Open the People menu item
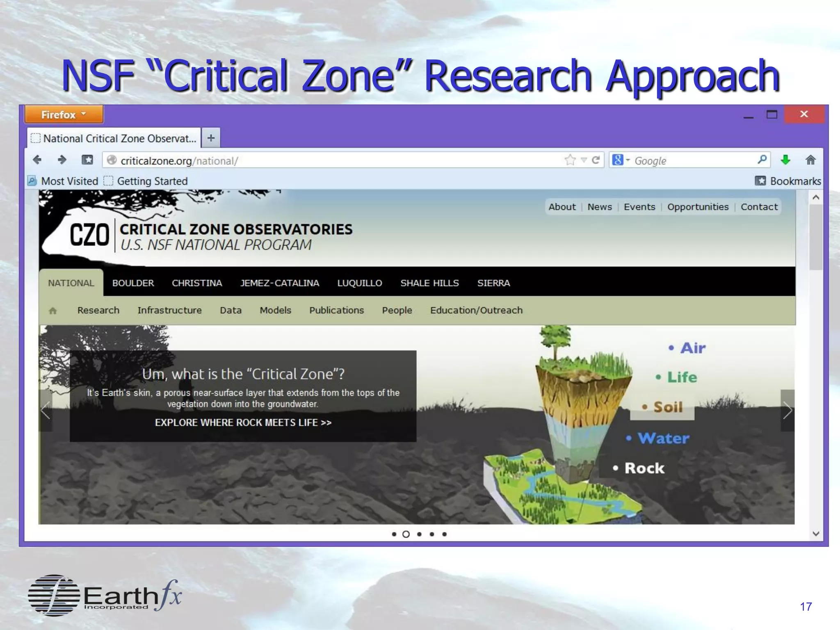 click(x=397, y=310)
